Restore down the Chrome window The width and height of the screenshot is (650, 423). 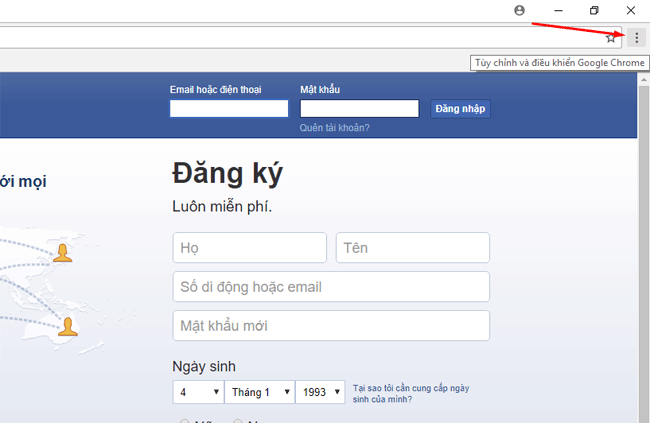coord(594,10)
